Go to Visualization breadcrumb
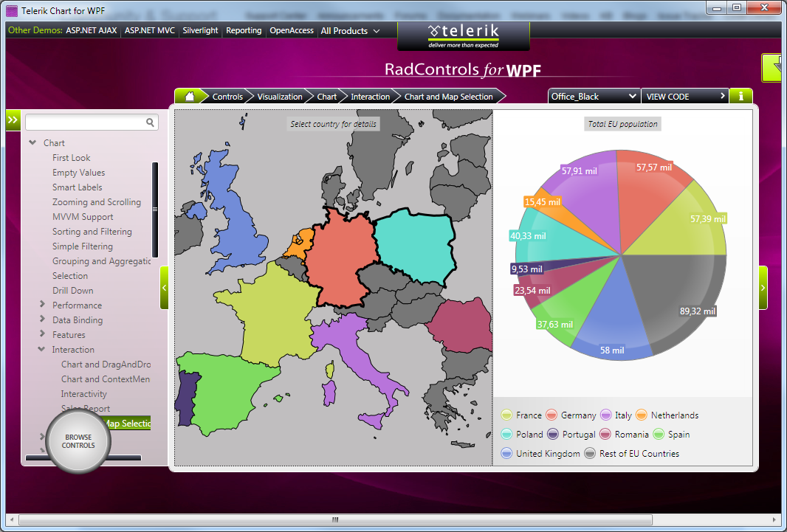 [280, 97]
